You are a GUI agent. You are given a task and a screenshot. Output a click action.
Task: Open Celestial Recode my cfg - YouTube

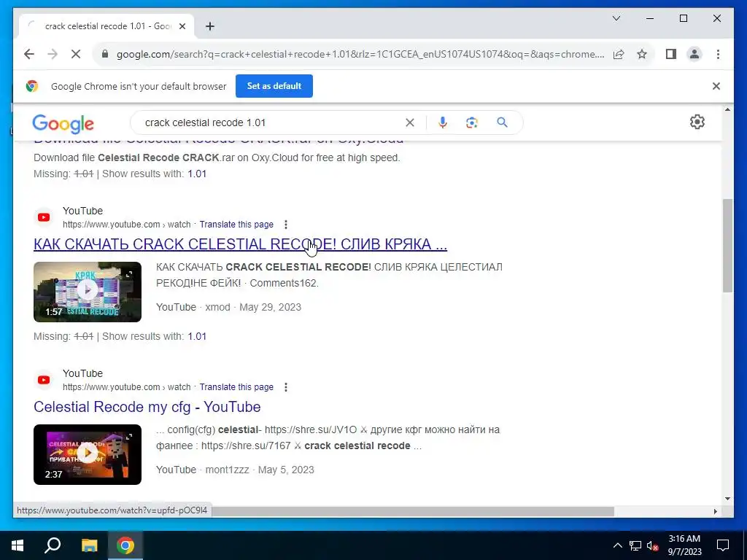pos(147,407)
